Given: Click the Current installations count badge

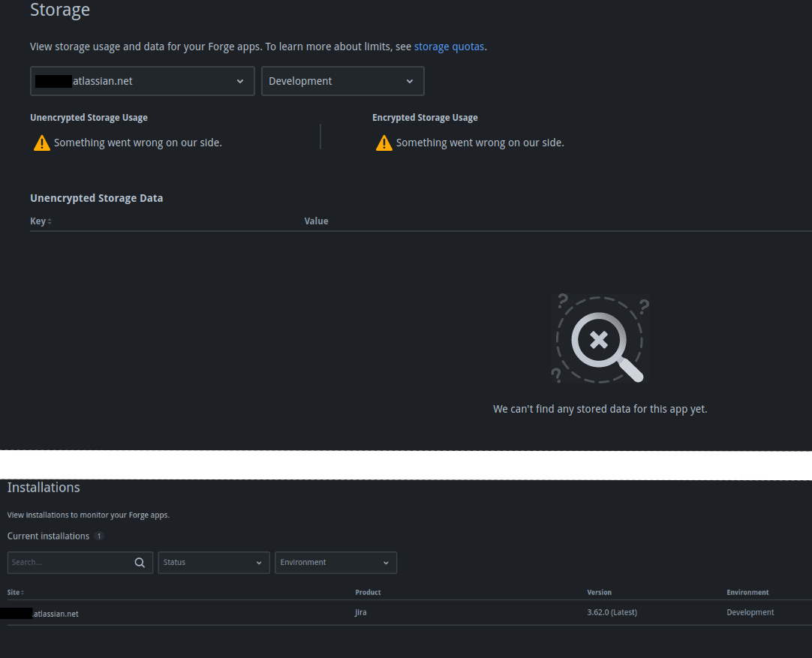Looking at the screenshot, I should 99,536.
